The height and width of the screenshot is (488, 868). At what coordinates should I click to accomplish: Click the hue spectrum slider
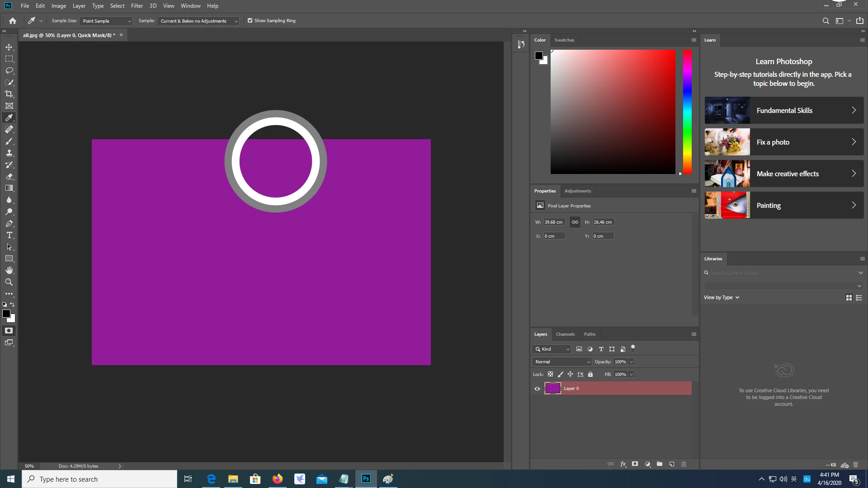687,112
